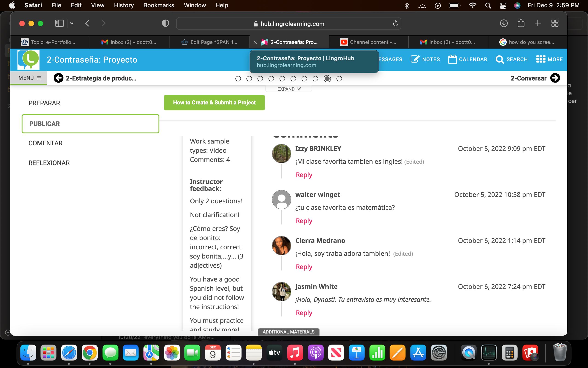Select the fourth page indicator dot

click(271, 79)
